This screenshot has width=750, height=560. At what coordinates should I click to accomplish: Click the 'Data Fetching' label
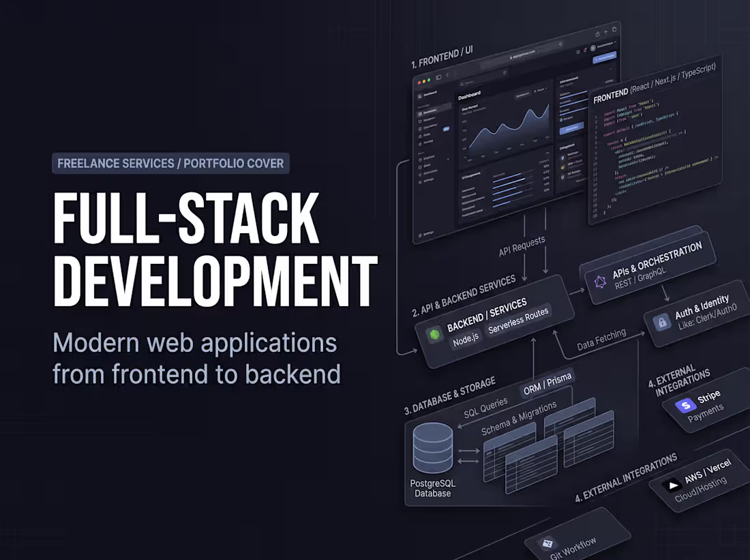click(601, 340)
